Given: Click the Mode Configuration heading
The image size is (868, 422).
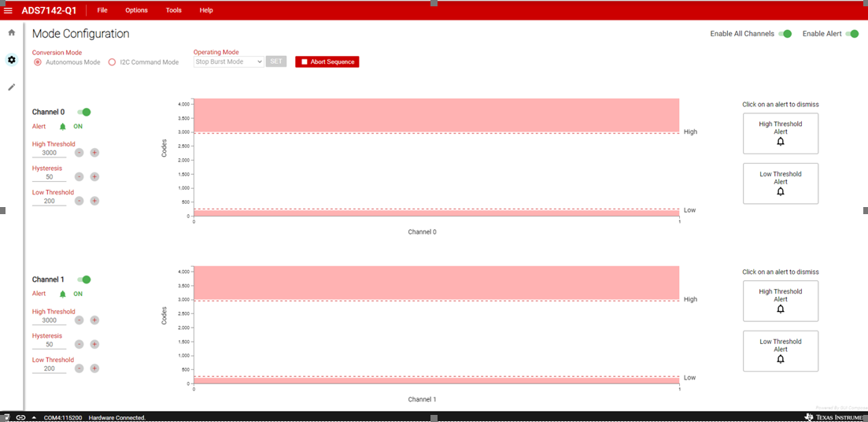Looking at the screenshot, I should (81, 34).
